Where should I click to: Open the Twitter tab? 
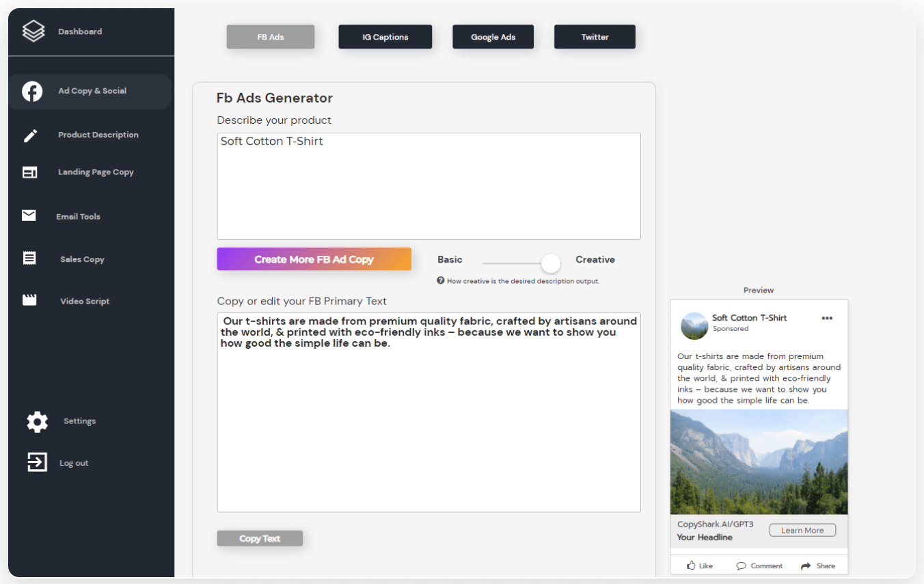(x=595, y=37)
